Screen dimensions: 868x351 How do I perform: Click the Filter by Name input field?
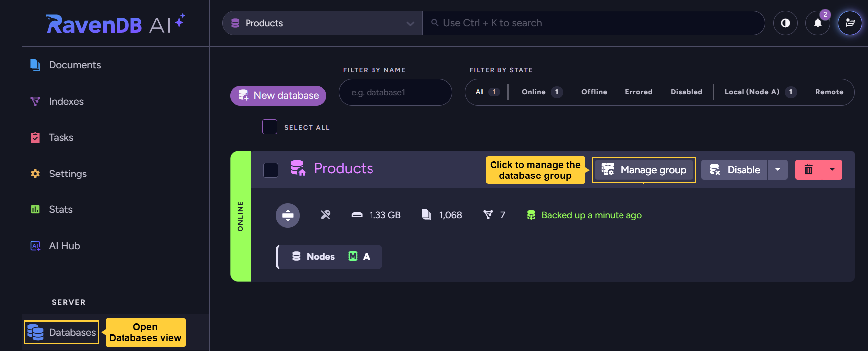pos(395,92)
